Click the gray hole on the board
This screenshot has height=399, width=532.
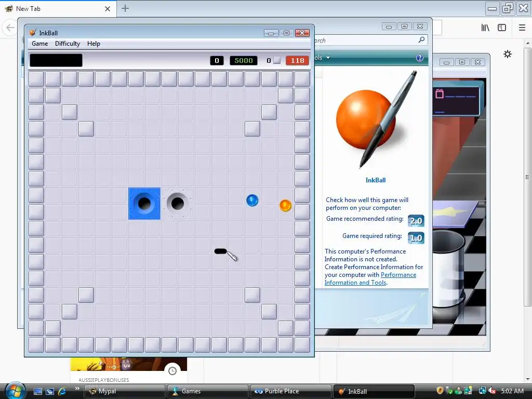coord(178,203)
